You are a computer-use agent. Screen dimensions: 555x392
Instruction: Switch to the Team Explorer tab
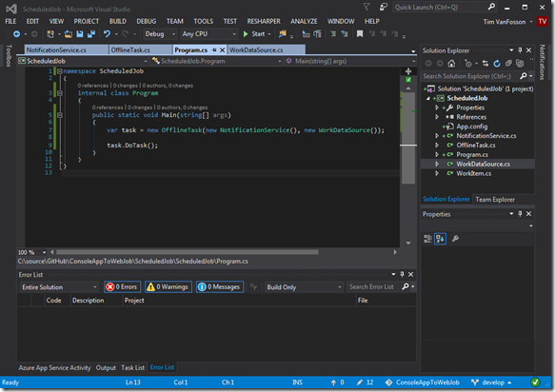point(495,200)
